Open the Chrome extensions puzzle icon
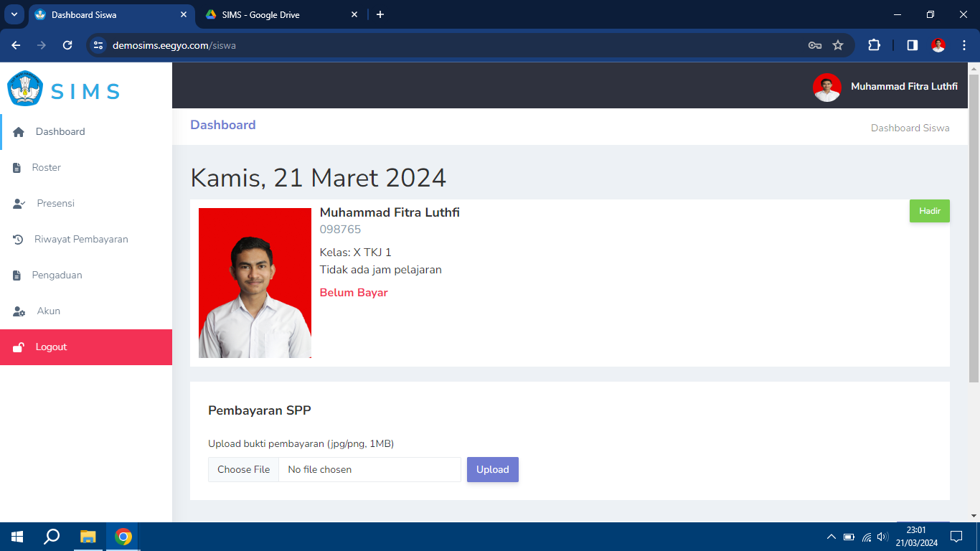 click(x=874, y=45)
